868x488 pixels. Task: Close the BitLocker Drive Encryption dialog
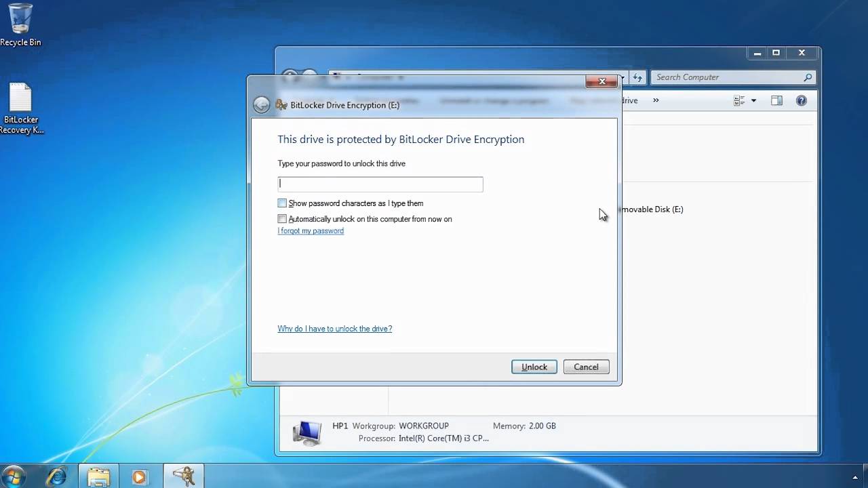pos(601,81)
